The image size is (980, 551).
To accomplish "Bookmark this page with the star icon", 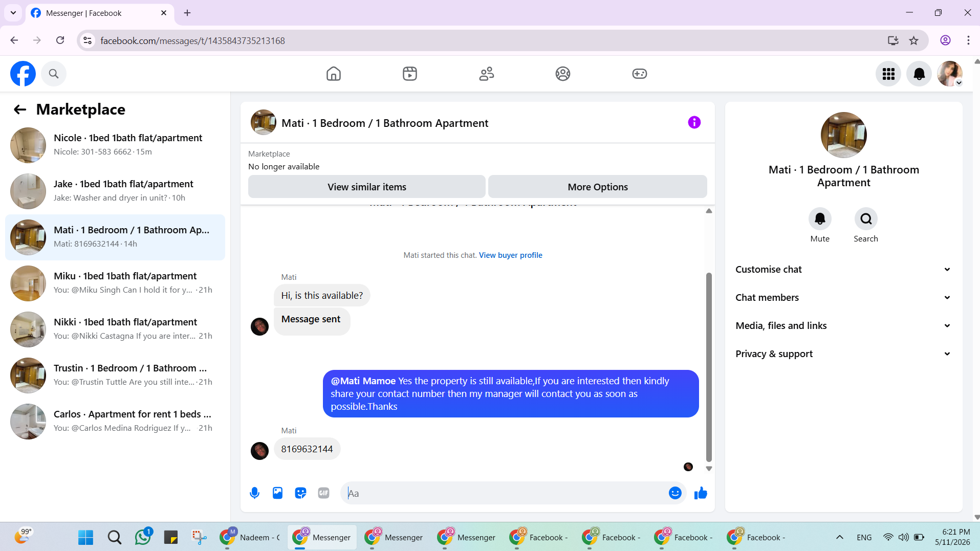I will coord(913,40).
